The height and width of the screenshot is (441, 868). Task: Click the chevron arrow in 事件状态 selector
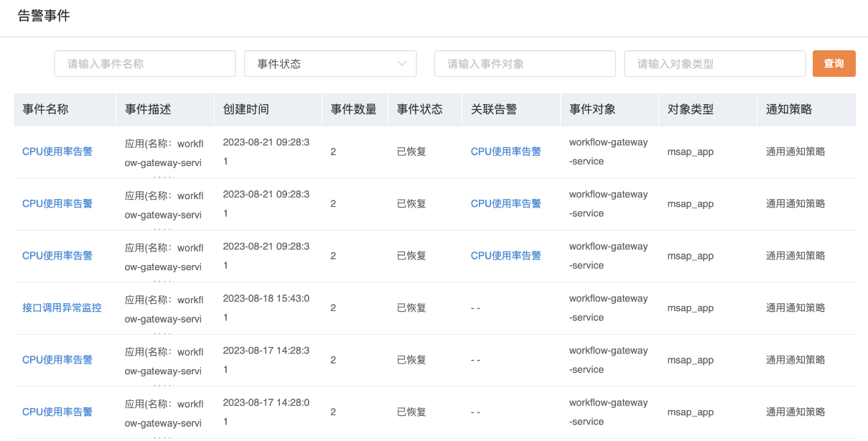402,64
